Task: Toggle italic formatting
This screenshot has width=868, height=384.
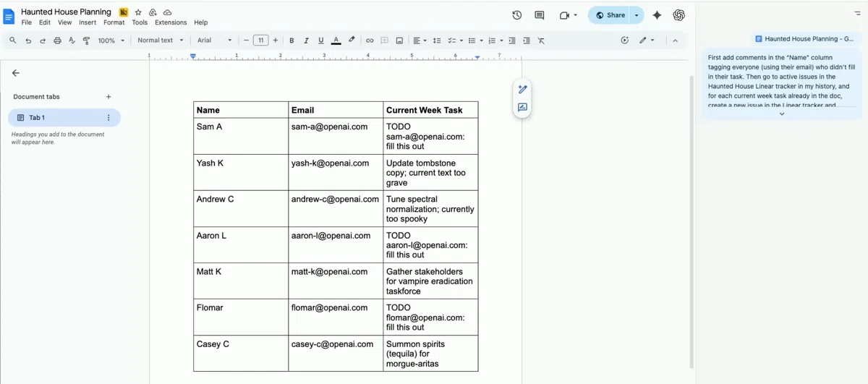Action: (x=306, y=40)
